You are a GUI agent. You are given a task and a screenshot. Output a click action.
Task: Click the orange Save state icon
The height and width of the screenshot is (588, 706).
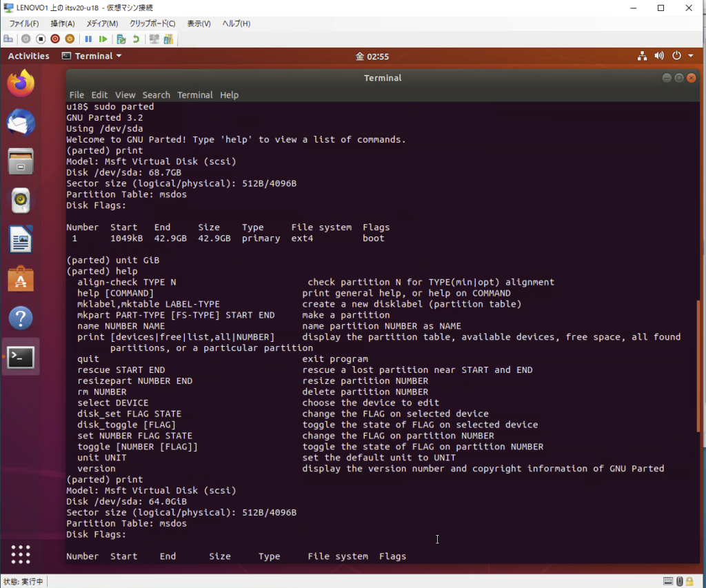70,39
